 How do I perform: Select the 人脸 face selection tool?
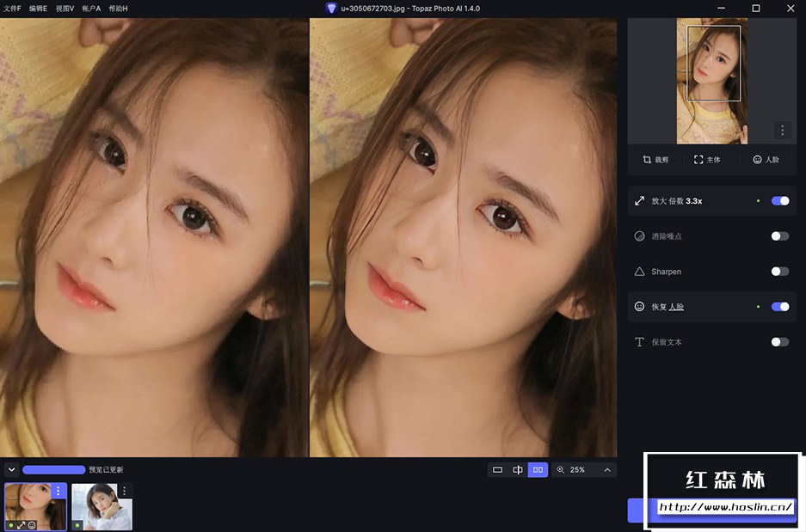point(766,160)
